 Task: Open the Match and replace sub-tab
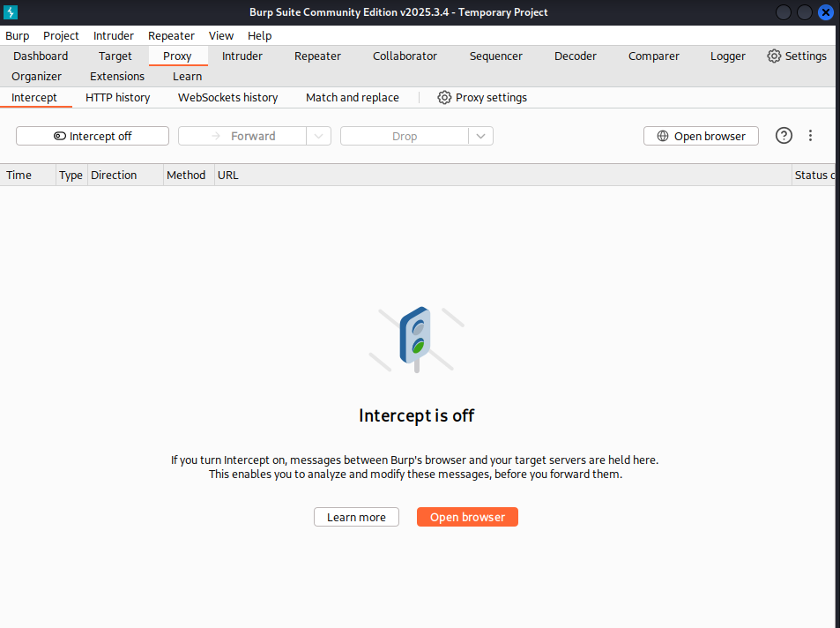tap(353, 98)
